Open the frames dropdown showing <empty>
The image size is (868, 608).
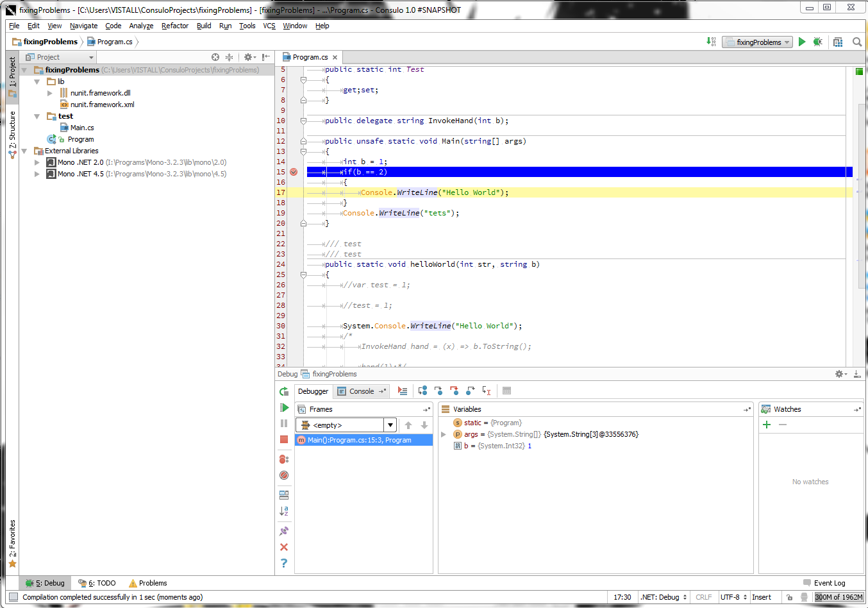click(390, 425)
